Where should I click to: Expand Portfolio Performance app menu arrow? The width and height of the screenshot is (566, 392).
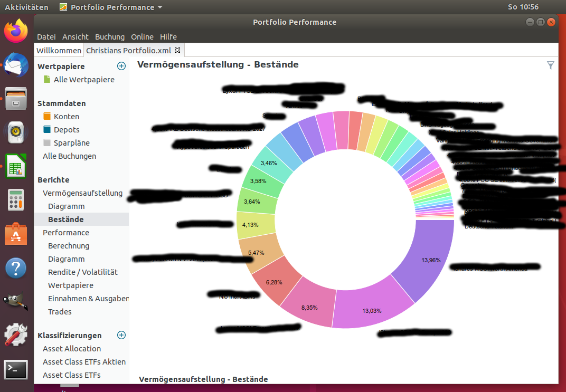(160, 7)
